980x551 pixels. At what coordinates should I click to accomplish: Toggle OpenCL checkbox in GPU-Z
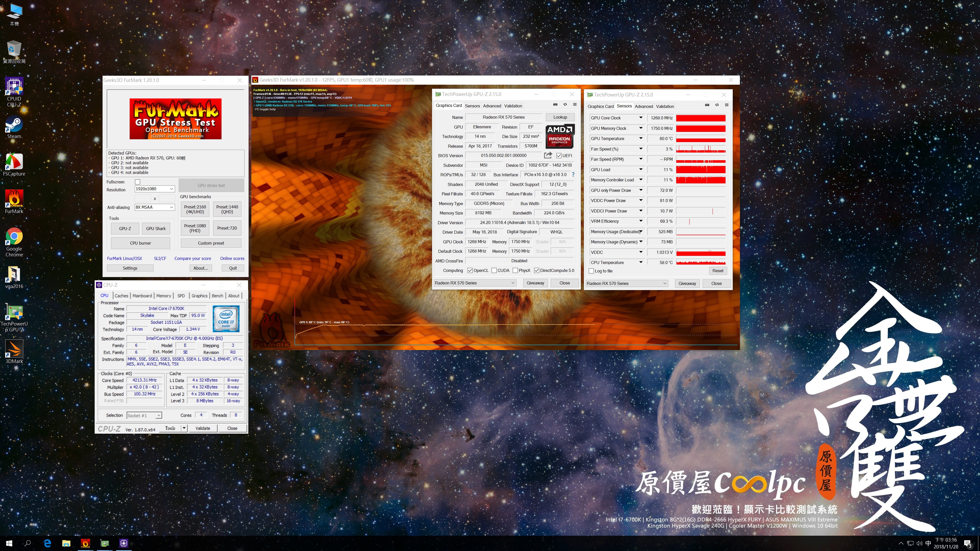[470, 270]
